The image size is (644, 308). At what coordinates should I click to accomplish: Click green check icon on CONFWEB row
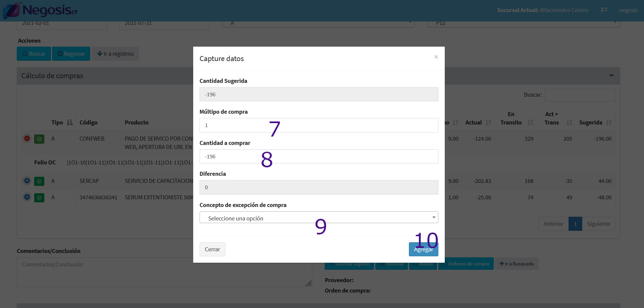[39, 139]
